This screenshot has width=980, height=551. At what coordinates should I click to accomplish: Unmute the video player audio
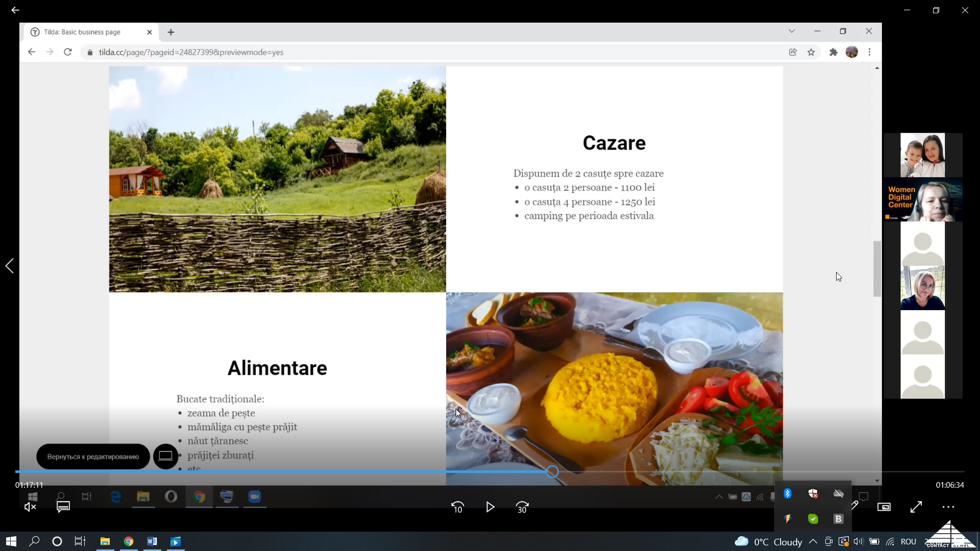(30, 507)
